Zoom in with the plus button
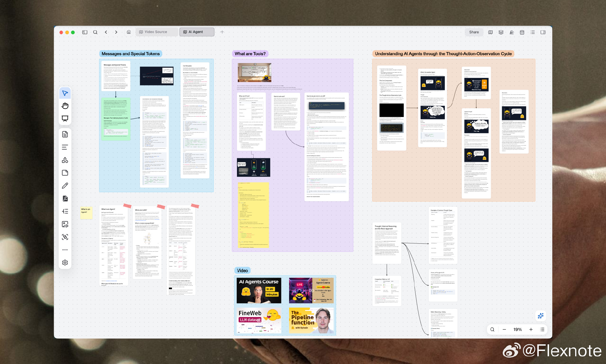606x364 pixels. pos(531,329)
